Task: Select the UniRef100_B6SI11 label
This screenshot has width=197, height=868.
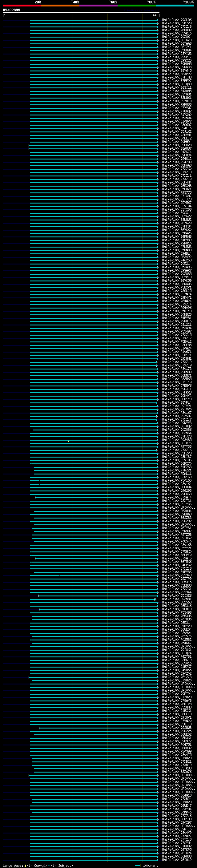Action: 177,88
